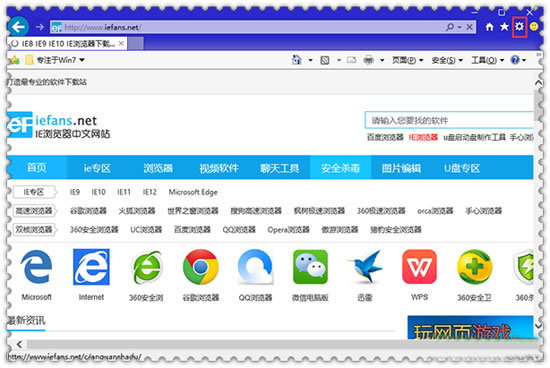Open the Tools gear icon
Image resolution: width=550 pixels, height=368 pixels.
click(x=519, y=27)
